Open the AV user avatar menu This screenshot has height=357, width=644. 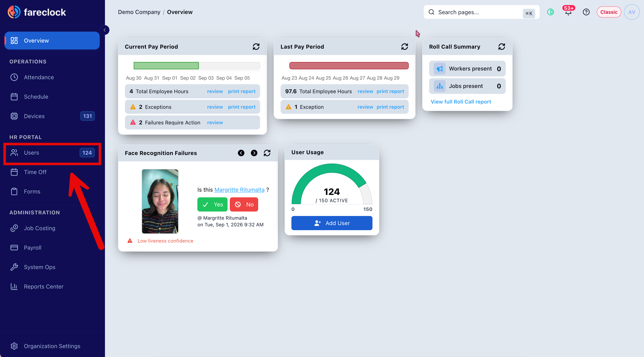[x=631, y=12]
